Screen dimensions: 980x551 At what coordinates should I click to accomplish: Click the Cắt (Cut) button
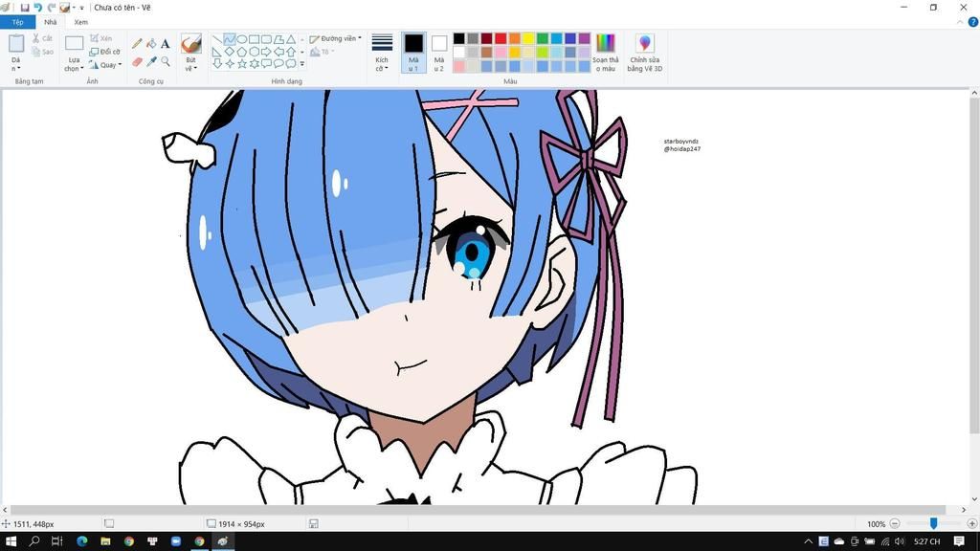(42, 38)
